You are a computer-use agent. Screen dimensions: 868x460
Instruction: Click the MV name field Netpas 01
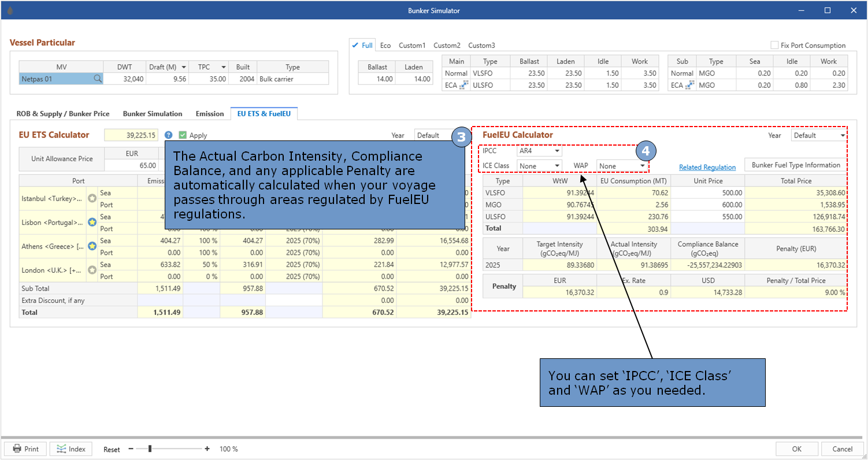click(61, 79)
